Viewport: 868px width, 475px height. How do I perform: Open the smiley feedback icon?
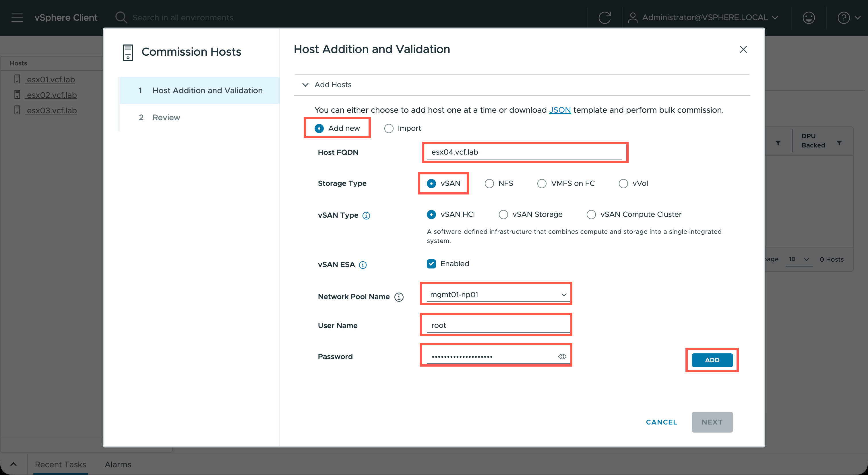pos(808,17)
